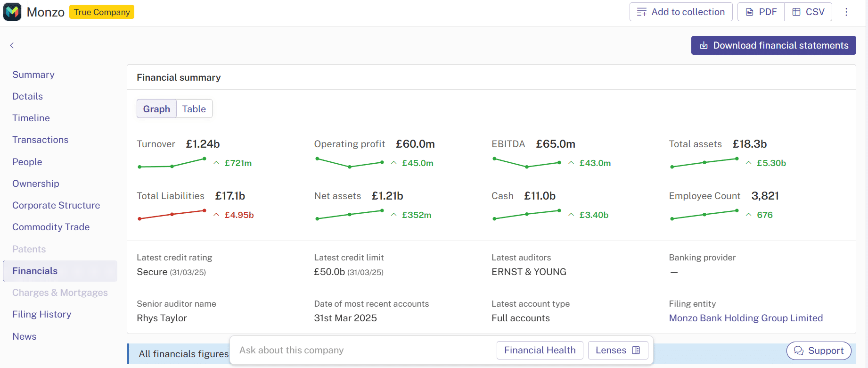Click Total assets value £18.3b

coord(750,144)
